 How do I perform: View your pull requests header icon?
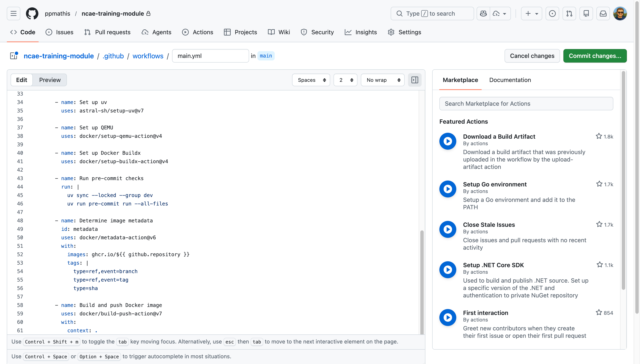pyautogui.click(x=569, y=14)
